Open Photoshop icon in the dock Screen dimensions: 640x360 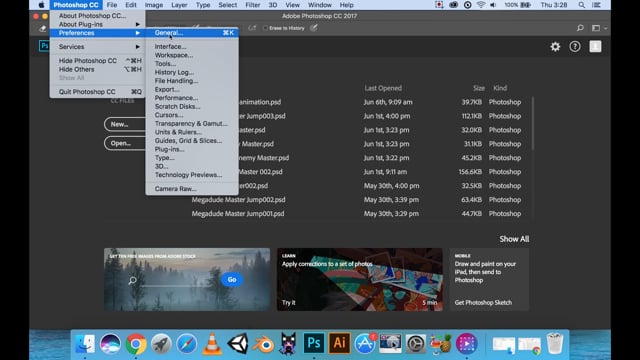[x=313, y=343]
